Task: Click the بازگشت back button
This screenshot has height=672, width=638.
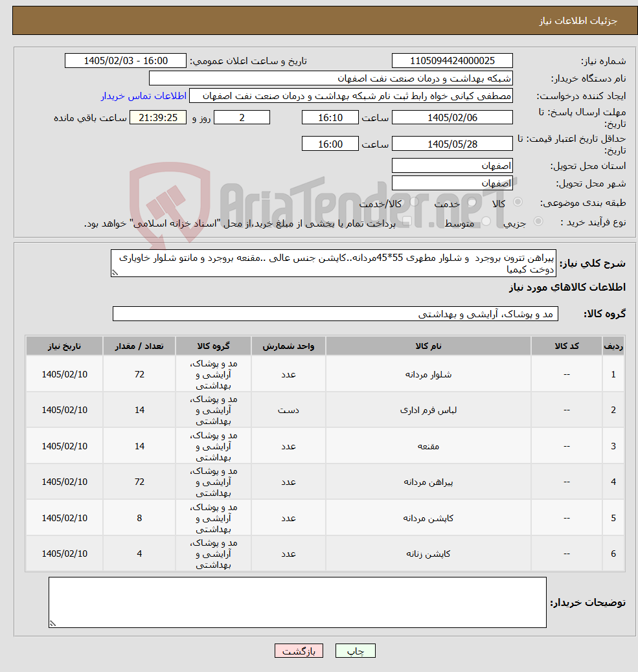Action: coord(299,651)
